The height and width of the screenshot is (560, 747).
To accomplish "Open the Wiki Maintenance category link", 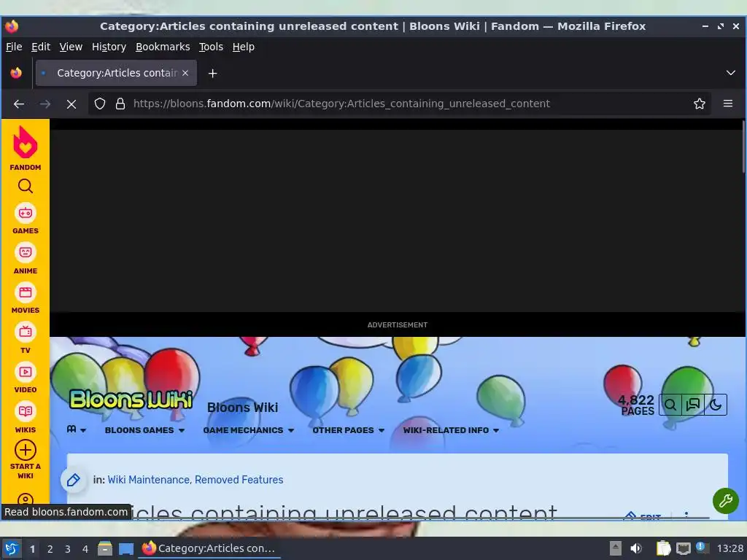I will (x=148, y=480).
